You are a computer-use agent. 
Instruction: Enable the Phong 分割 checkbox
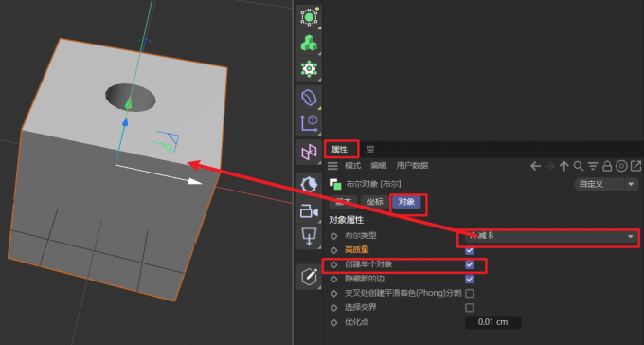470,293
